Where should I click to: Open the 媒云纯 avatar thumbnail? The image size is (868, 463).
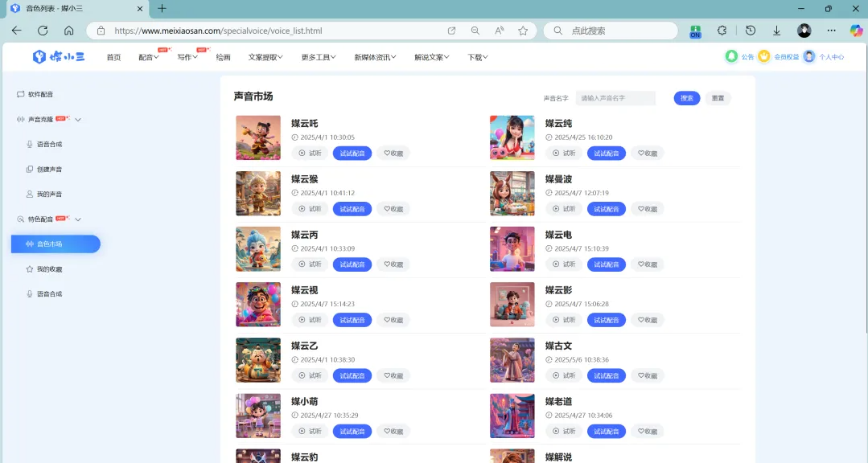click(x=512, y=137)
